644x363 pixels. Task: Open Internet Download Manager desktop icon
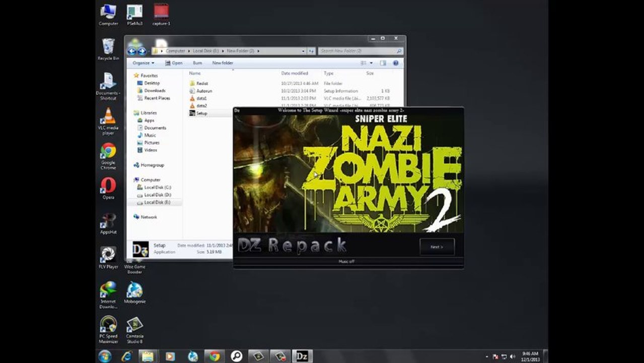108,295
